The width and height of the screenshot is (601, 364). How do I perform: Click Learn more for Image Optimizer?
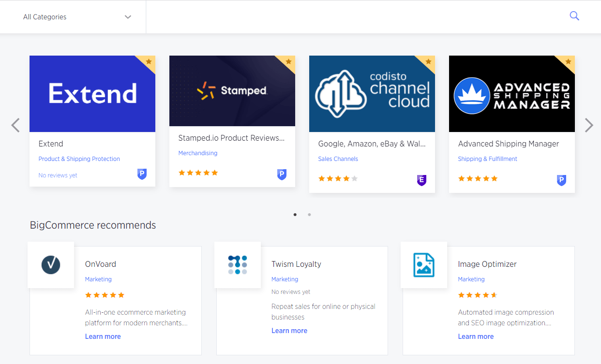[476, 336]
